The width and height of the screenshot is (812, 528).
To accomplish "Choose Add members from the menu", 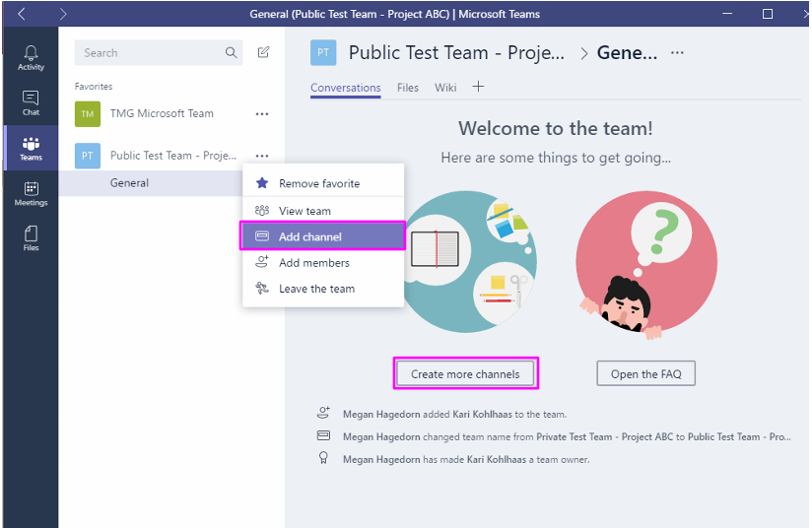I will point(323,262).
